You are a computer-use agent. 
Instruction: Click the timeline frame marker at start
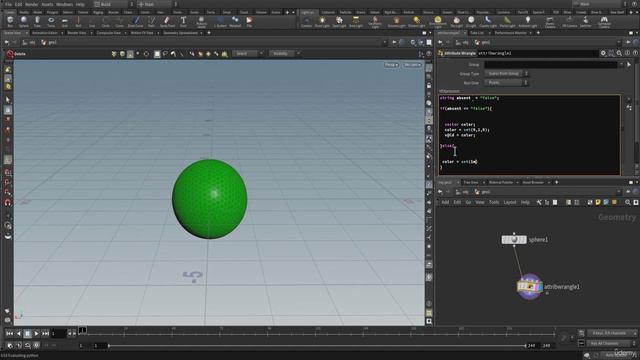[82, 330]
